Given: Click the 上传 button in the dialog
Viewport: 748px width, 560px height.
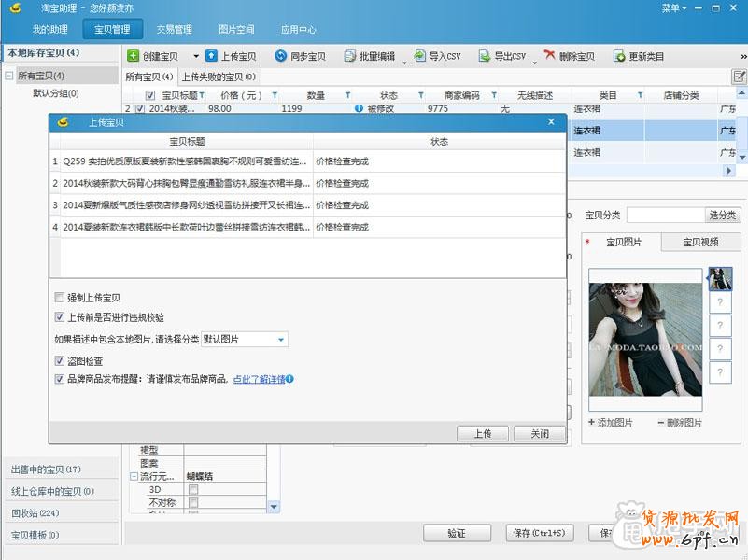Looking at the screenshot, I should coord(483,433).
